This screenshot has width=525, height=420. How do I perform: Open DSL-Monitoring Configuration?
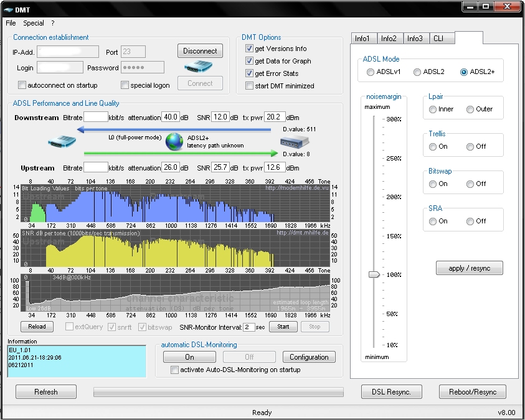point(309,357)
